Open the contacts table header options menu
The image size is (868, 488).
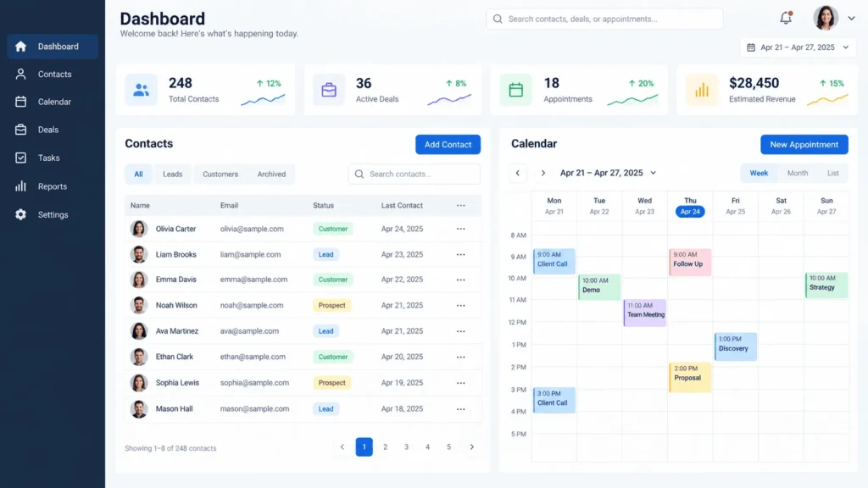[460, 205]
